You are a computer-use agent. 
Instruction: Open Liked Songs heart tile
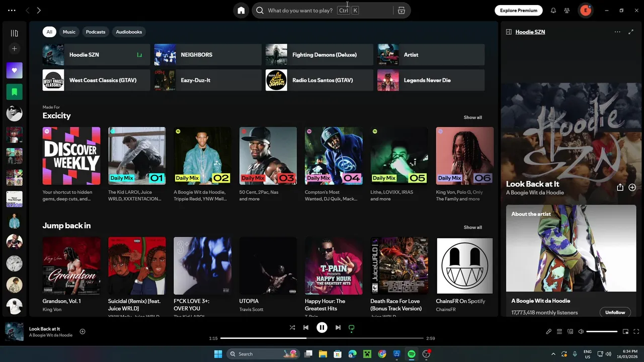pos(14,70)
